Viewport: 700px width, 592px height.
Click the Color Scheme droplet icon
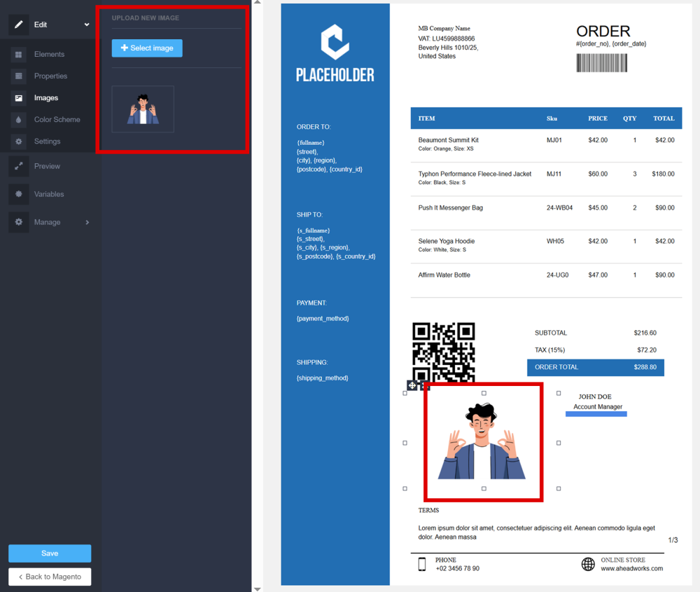[18, 119]
